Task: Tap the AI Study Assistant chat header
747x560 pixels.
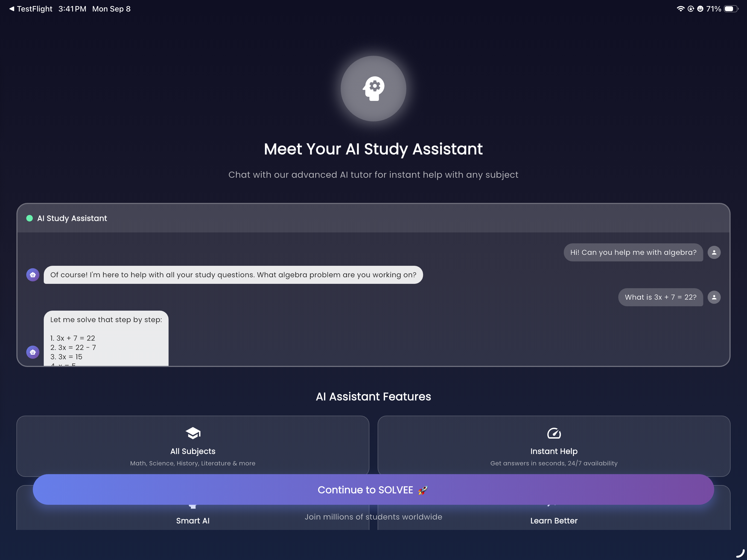Action: [x=373, y=218]
